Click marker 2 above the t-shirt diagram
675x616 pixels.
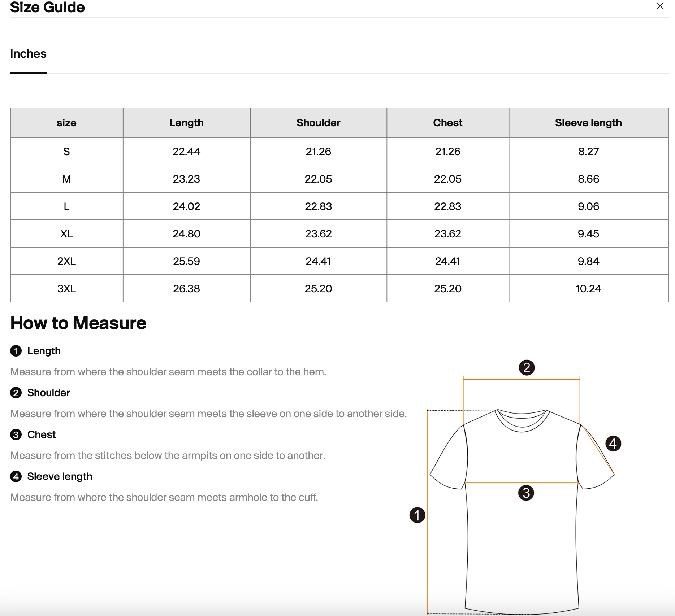527,367
